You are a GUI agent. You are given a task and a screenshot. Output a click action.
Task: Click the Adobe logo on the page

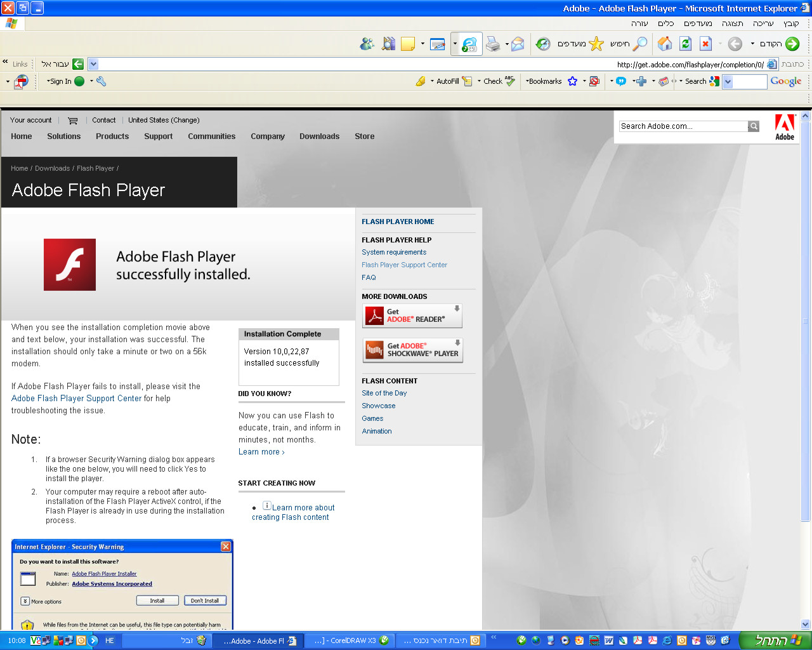pyautogui.click(x=785, y=127)
